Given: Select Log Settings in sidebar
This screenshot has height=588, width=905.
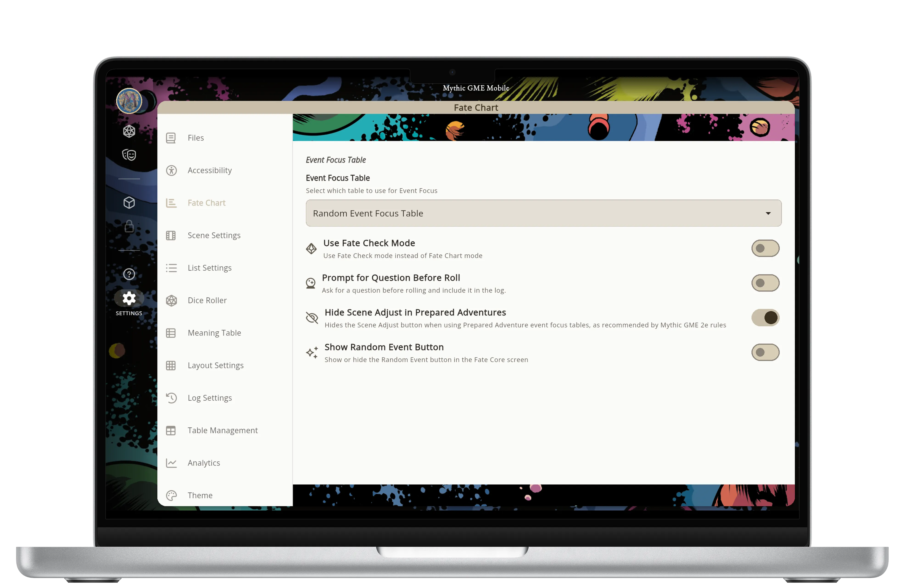Looking at the screenshot, I should [209, 398].
